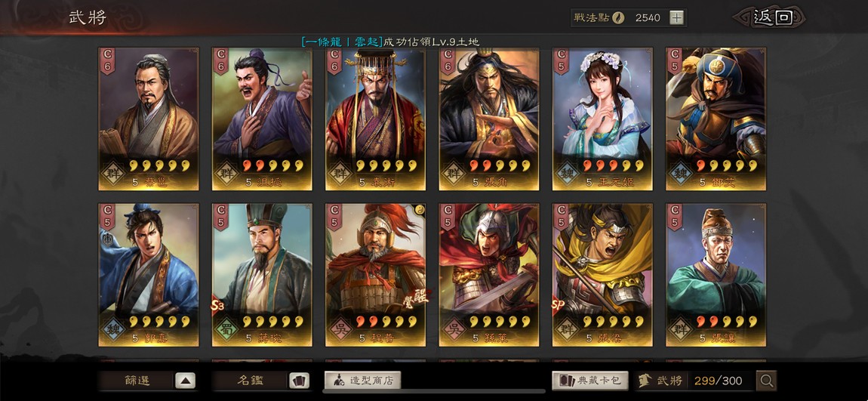Select the 王元姬 general card

tap(602, 119)
